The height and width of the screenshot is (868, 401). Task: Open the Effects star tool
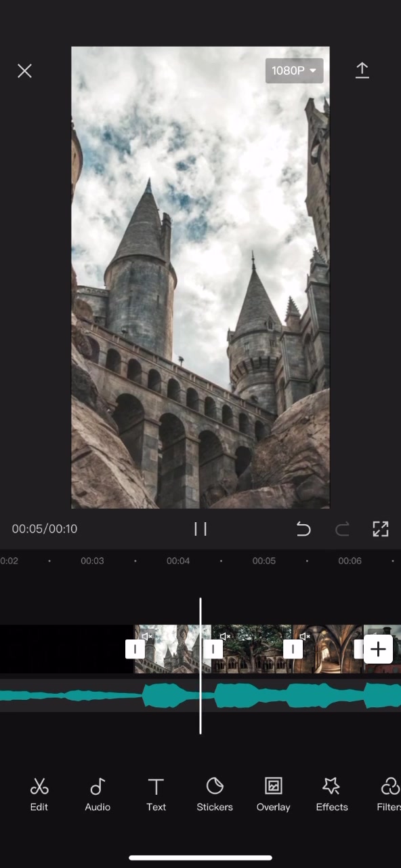[x=332, y=794]
